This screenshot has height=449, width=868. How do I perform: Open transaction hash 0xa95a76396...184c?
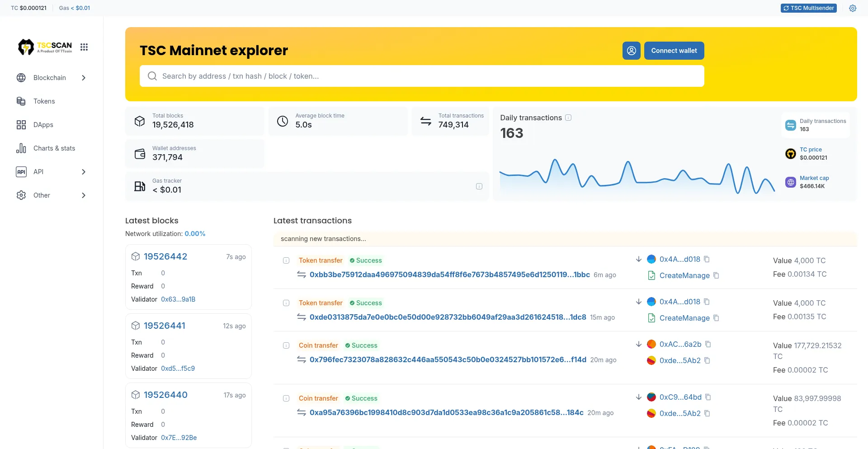[447, 412]
